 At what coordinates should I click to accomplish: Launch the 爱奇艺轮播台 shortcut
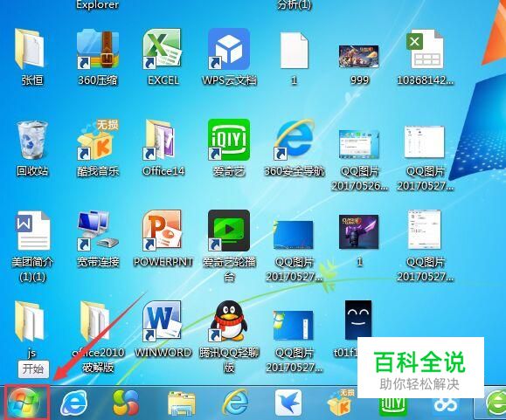click(x=229, y=231)
